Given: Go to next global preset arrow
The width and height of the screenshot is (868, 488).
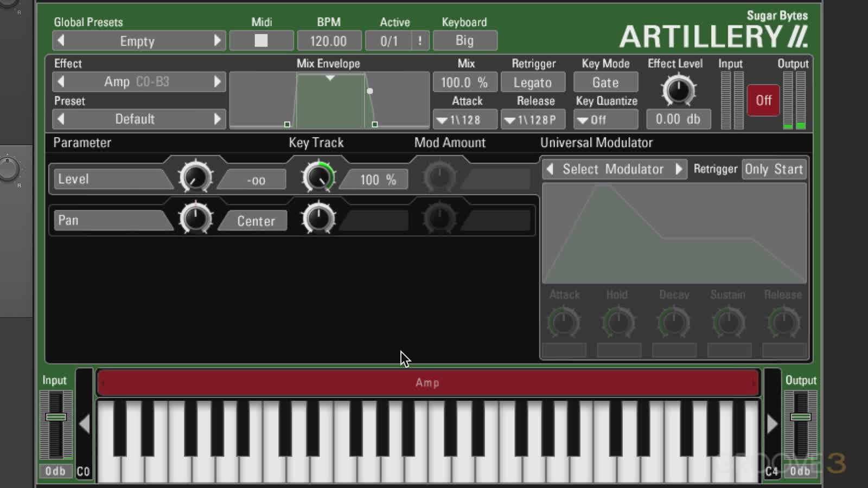Looking at the screenshot, I should (217, 41).
